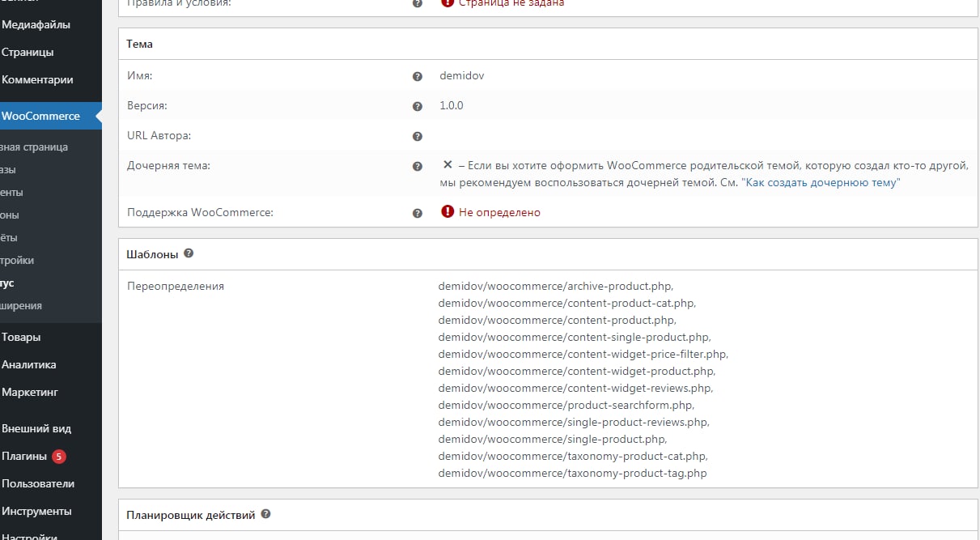
Task: Click single-product.php override path
Action: [x=553, y=439]
